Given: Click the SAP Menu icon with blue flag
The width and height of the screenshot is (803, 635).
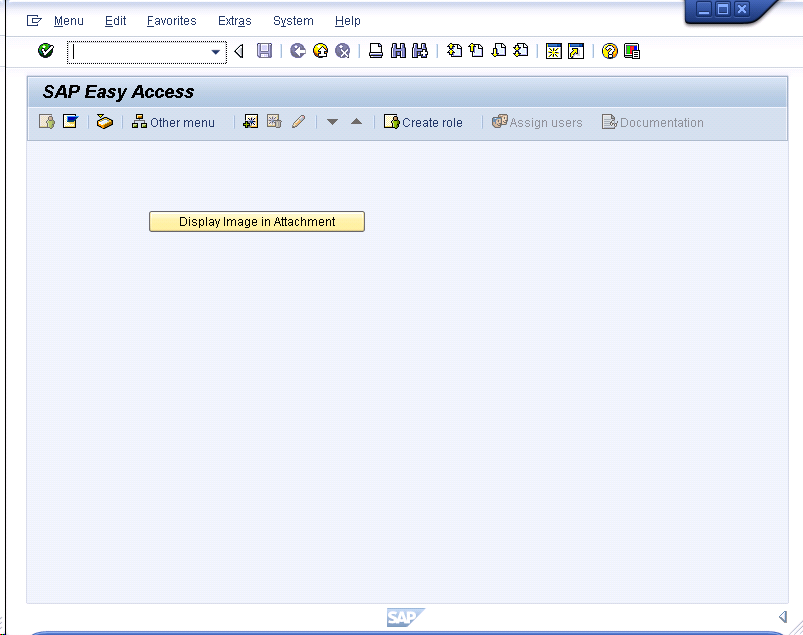Looking at the screenshot, I should point(70,122).
